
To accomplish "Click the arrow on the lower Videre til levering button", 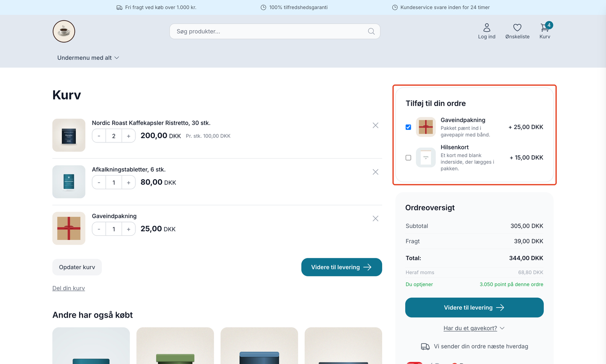I will click(x=500, y=307).
